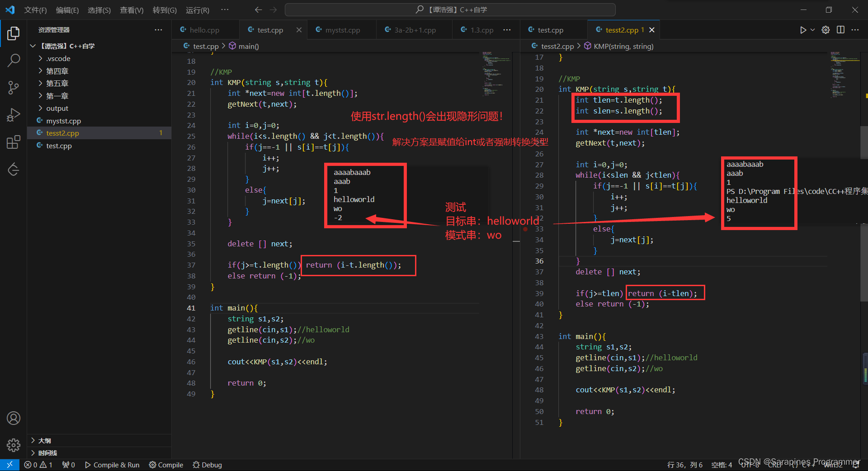Open the Source Control view
Image resolution: width=868 pixels, height=471 pixels.
[14, 87]
